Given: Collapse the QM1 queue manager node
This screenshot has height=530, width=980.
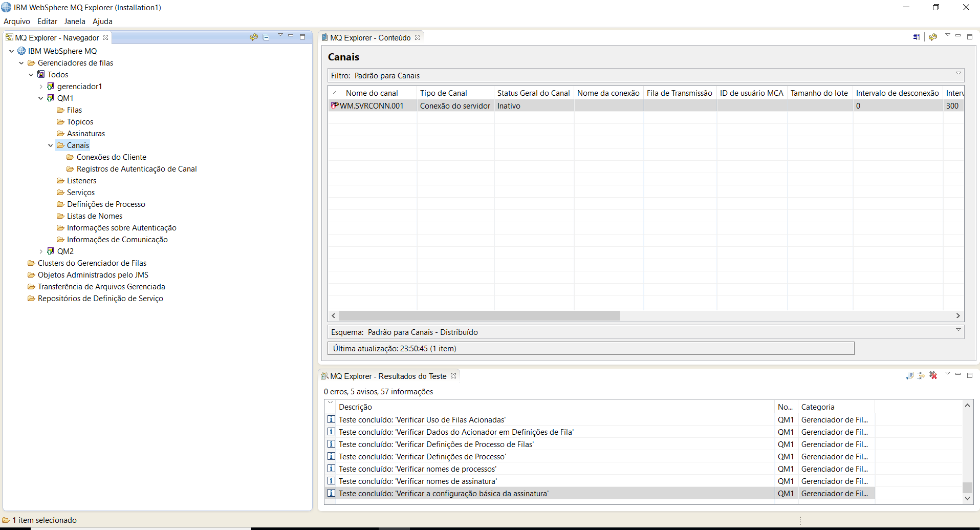Looking at the screenshot, I should 41,98.
